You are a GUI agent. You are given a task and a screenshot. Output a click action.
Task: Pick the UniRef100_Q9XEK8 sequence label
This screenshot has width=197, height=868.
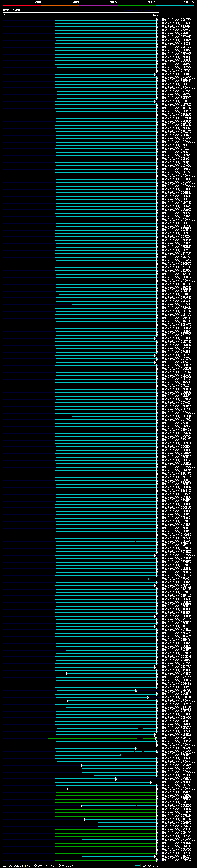(x=177, y=101)
